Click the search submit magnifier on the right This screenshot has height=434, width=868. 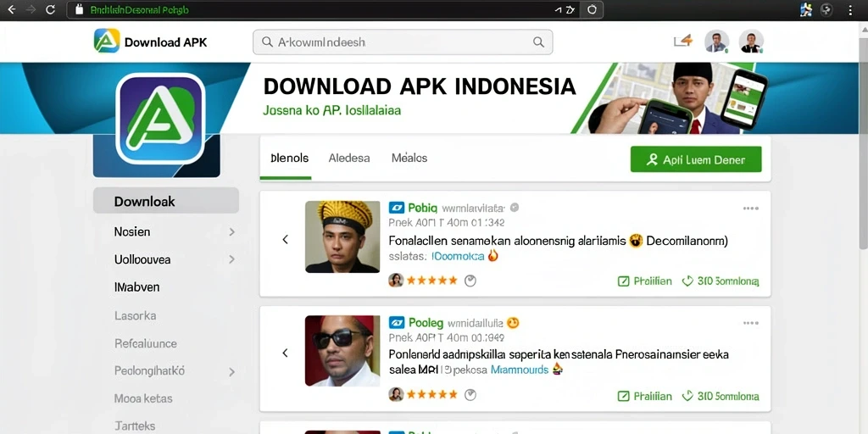(537, 42)
